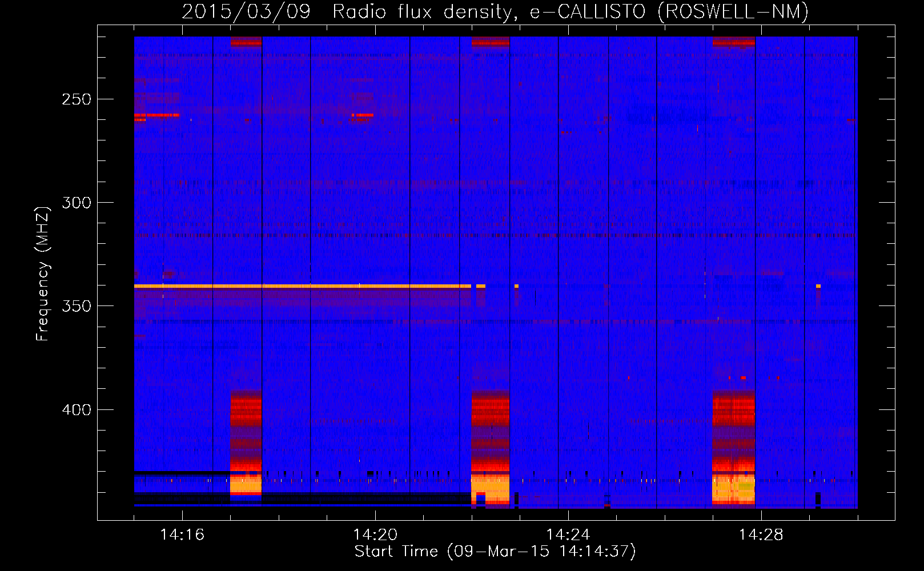Click the 14:16 time tick label

(x=182, y=534)
